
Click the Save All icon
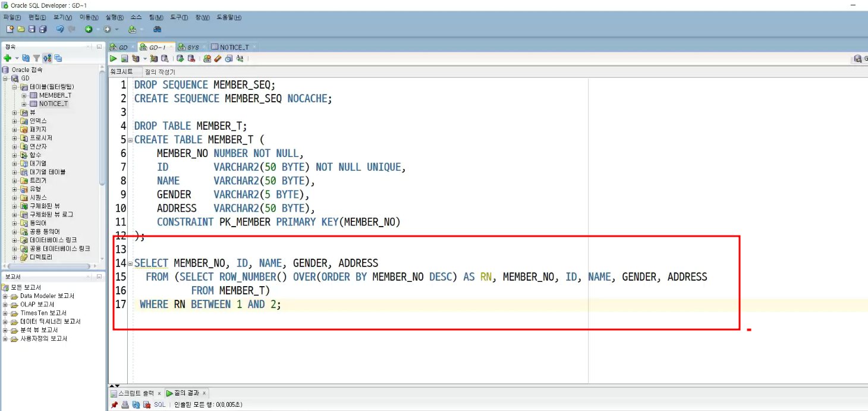pyautogui.click(x=43, y=29)
